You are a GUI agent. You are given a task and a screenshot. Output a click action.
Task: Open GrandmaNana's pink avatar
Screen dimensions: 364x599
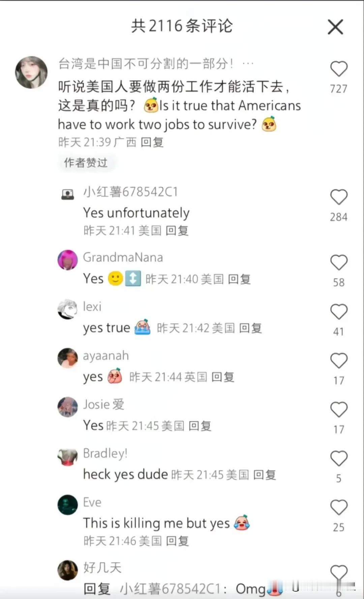coord(68,260)
